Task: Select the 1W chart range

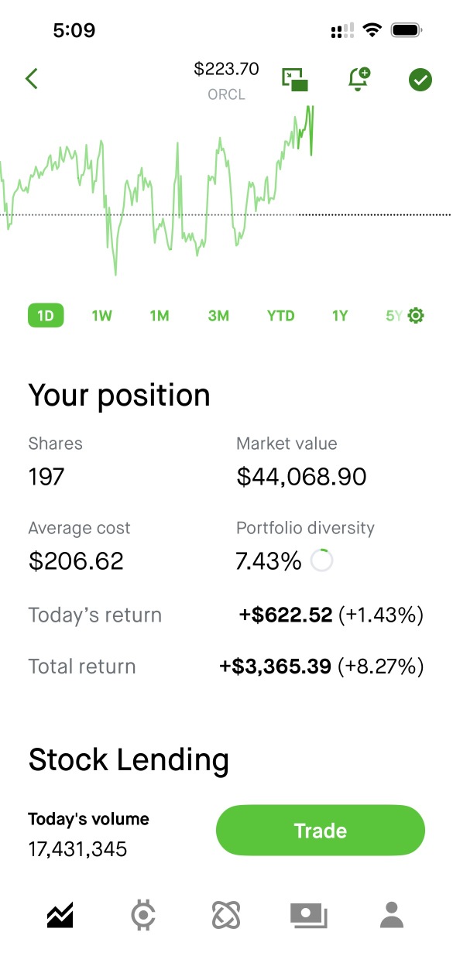Action: click(x=101, y=316)
